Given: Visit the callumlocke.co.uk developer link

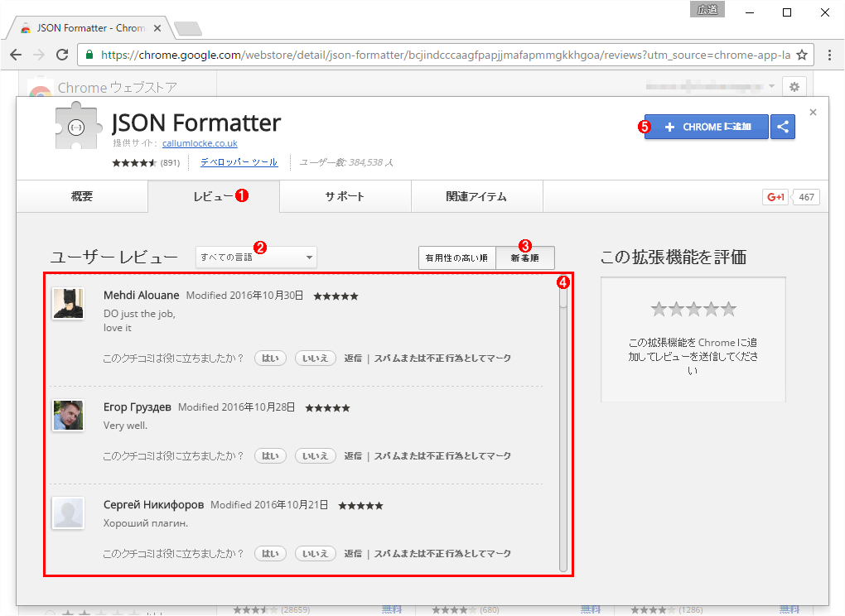Looking at the screenshot, I should click(x=199, y=142).
